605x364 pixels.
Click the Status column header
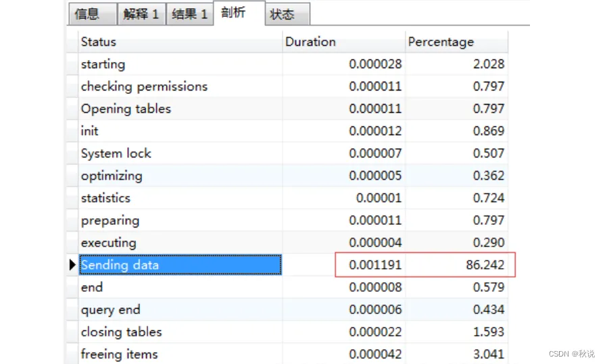click(x=180, y=42)
